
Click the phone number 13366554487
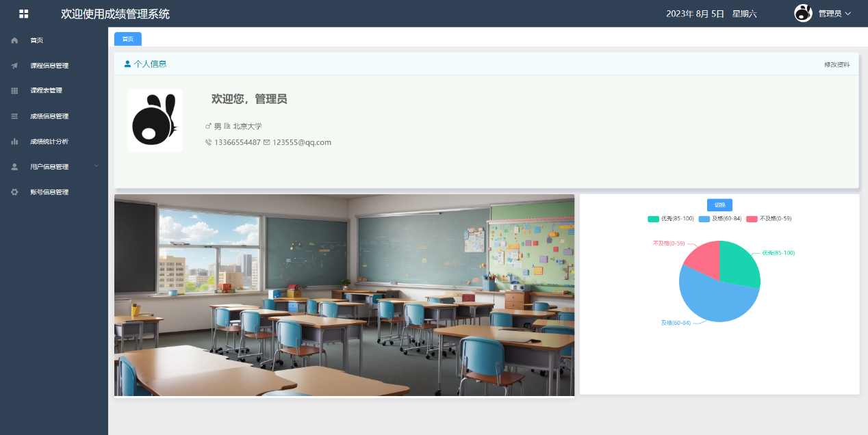click(238, 142)
